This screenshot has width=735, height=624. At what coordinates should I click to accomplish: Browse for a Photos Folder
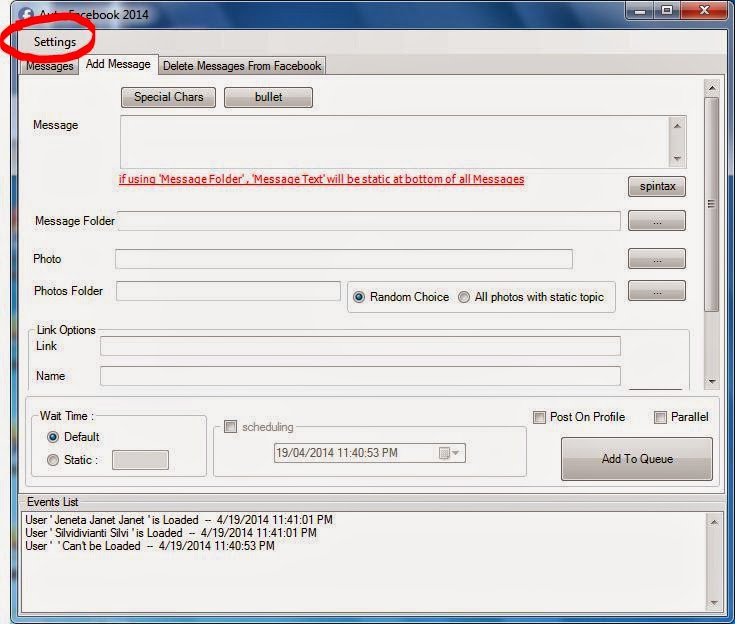click(x=657, y=291)
